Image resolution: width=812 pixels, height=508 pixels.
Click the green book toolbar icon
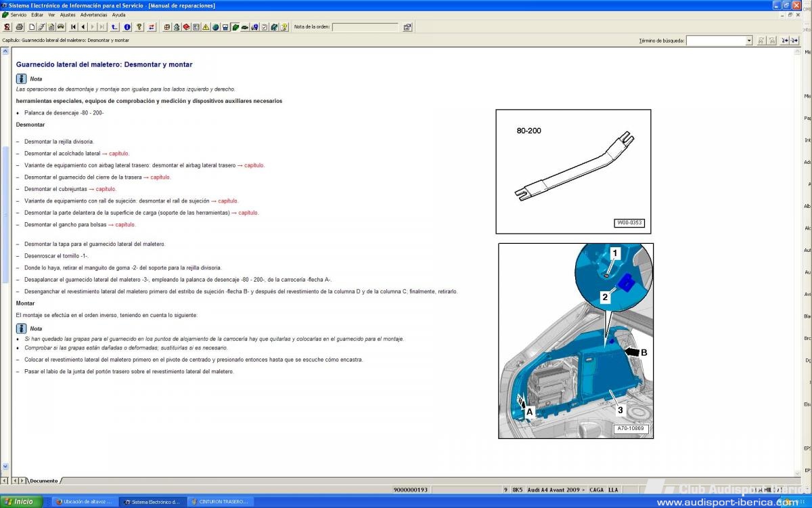click(x=235, y=27)
